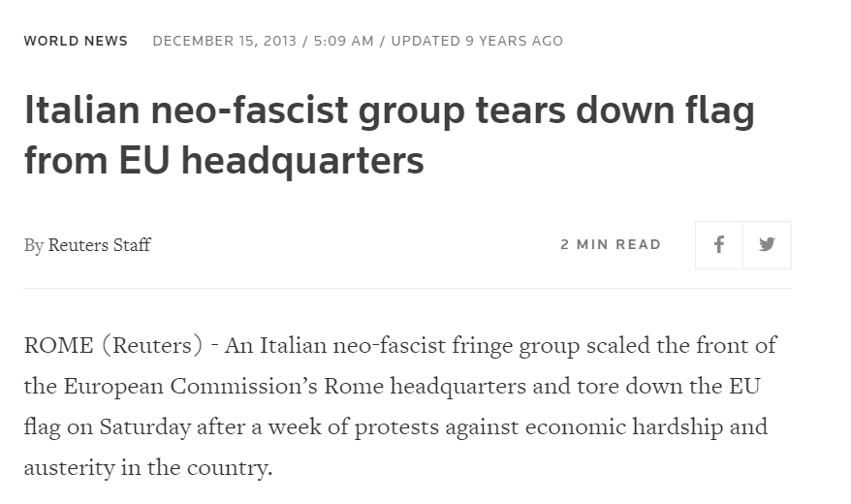Viewport: 851px width, 504px height.
Task: Click the headline 'Italian neo-fascist group tears down flag'
Action: pos(390,110)
